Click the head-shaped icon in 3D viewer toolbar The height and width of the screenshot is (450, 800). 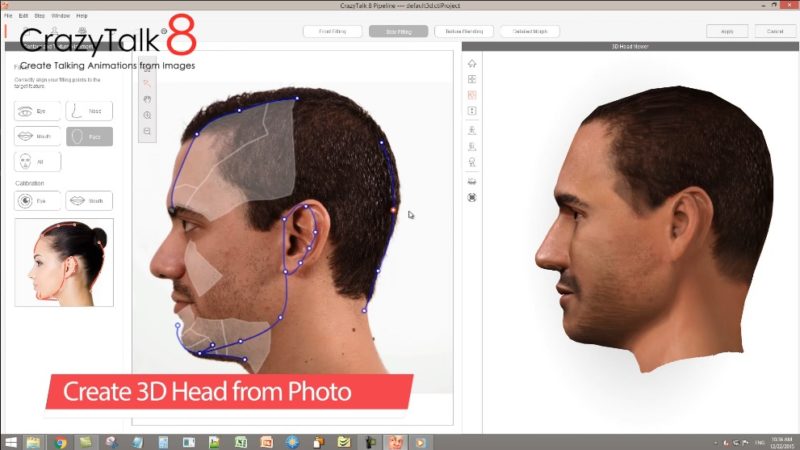tap(472, 162)
